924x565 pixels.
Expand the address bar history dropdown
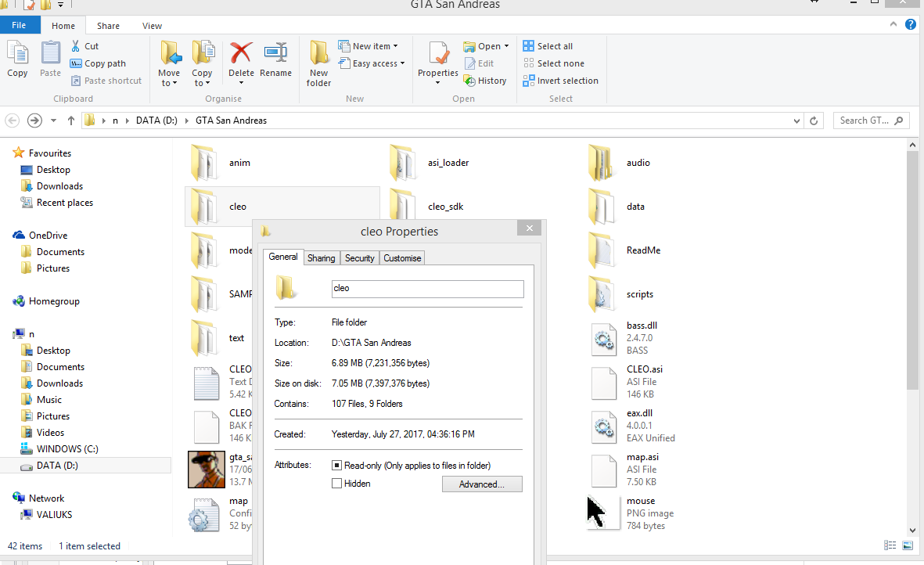click(796, 121)
